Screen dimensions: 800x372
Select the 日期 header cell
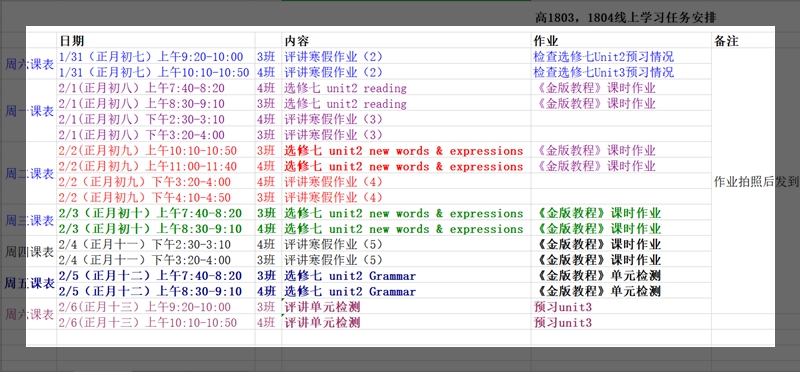point(156,41)
